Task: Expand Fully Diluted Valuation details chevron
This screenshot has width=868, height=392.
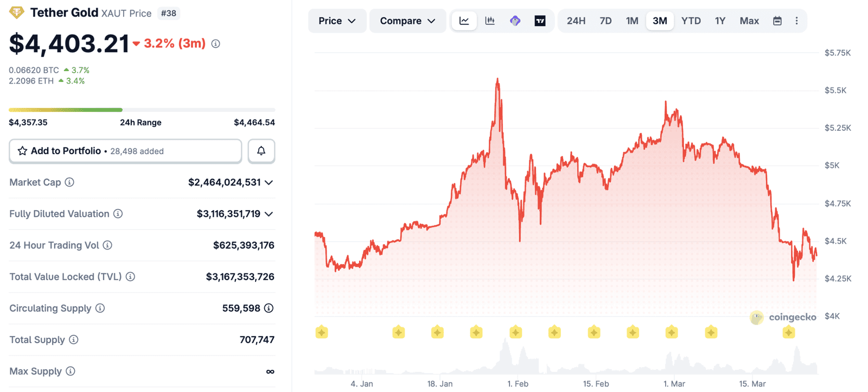Action: click(x=269, y=214)
